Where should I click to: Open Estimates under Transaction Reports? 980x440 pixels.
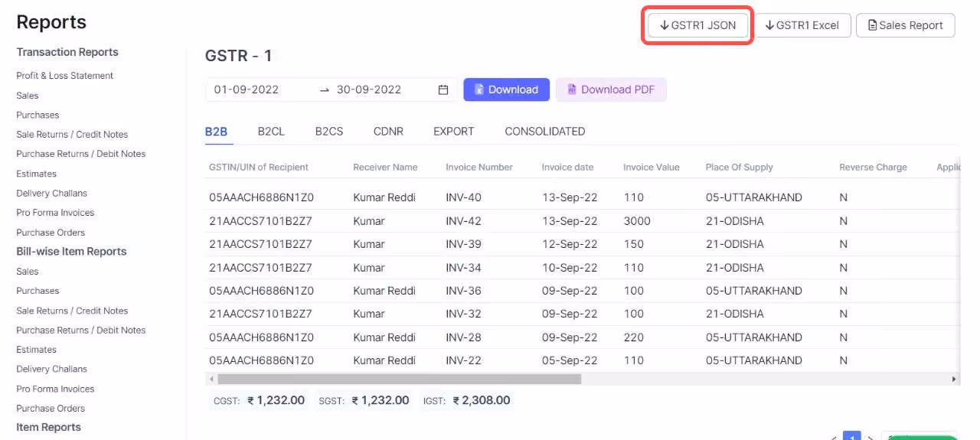tap(37, 174)
